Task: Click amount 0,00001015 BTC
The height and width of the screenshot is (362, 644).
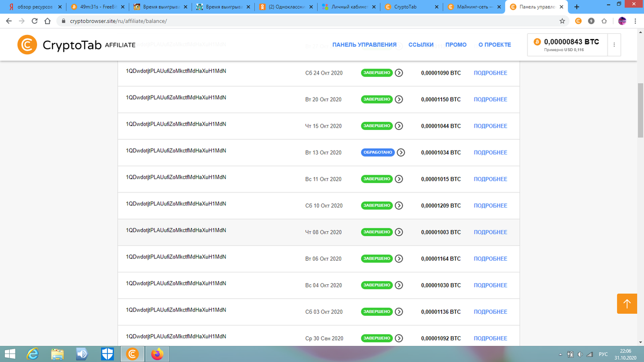Action: click(441, 179)
